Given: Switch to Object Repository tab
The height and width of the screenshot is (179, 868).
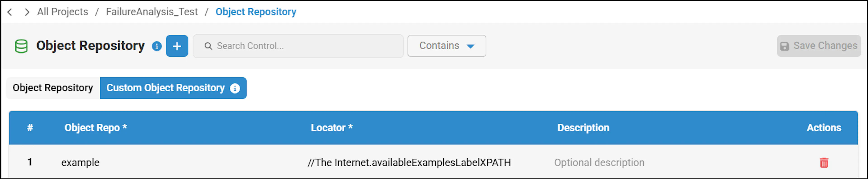Looking at the screenshot, I should click(x=53, y=88).
